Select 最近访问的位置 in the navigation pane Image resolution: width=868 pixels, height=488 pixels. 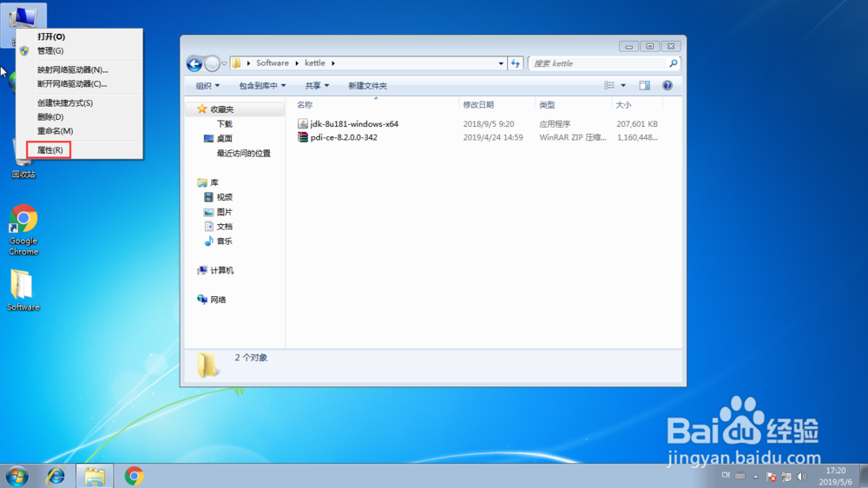(x=244, y=154)
